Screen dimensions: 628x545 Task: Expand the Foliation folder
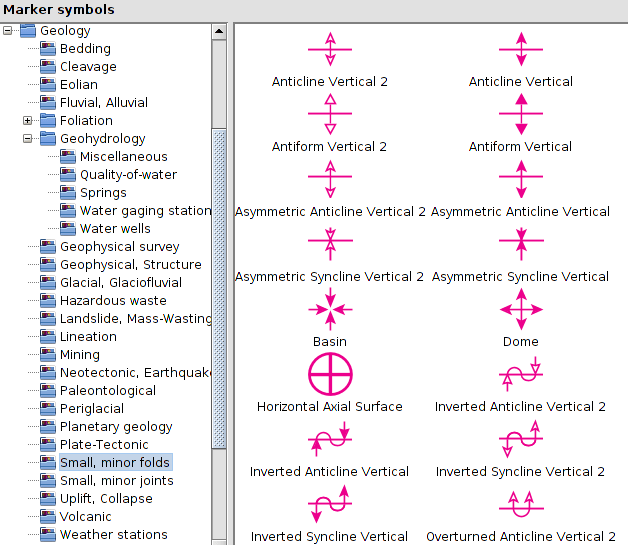point(28,120)
